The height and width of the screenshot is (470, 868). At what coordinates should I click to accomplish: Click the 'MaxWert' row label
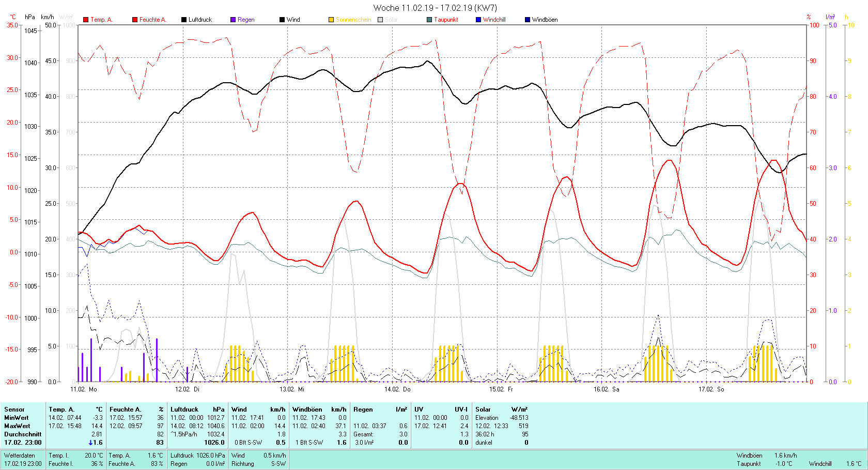pyautogui.click(x=17, y=426)
